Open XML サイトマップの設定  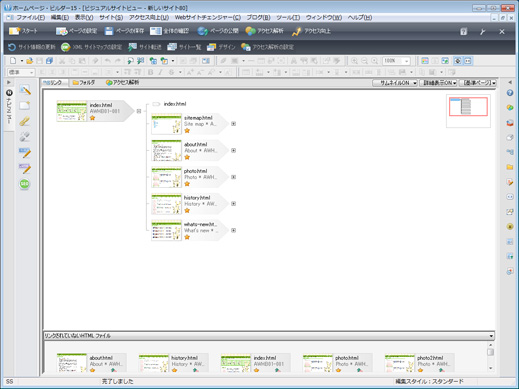pyautogui.click(x=91, y=47)
